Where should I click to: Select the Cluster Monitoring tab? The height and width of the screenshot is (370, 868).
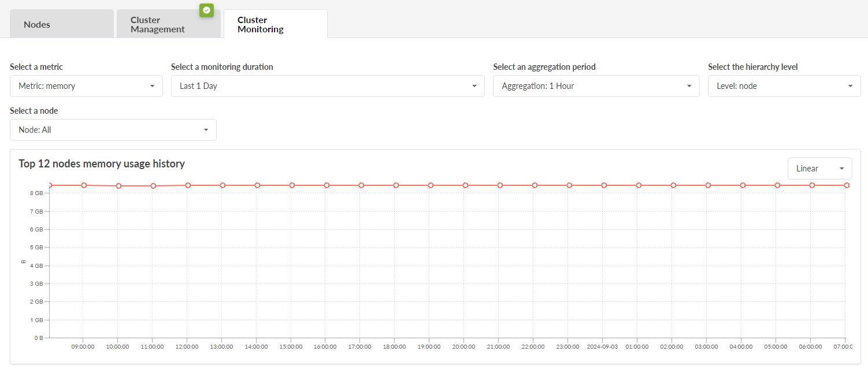275,24
